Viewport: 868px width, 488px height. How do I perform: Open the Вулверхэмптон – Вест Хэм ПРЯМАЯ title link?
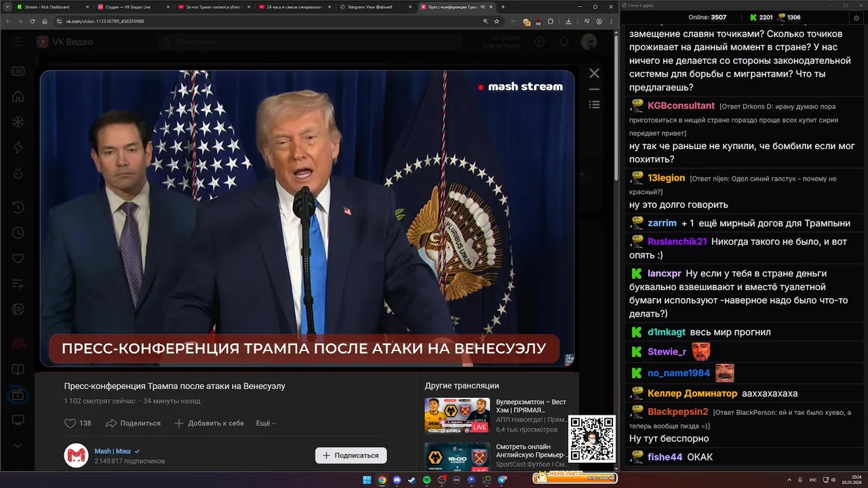coord(531,406)
